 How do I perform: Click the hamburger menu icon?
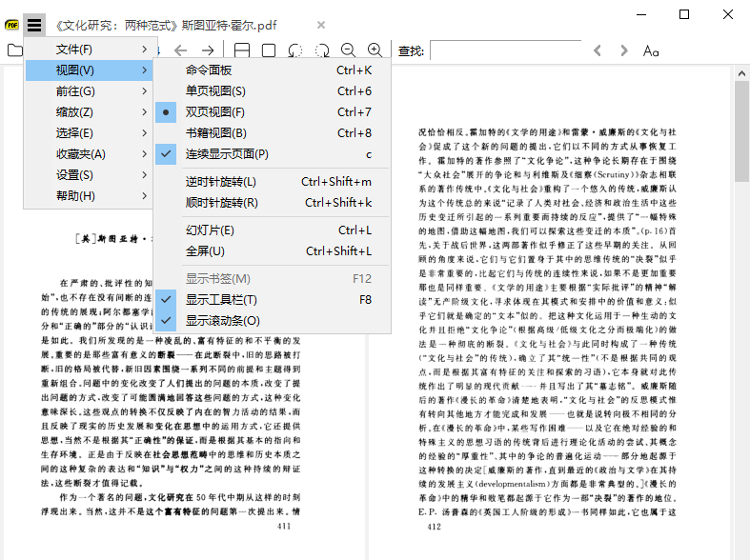(x=34, y=25)
